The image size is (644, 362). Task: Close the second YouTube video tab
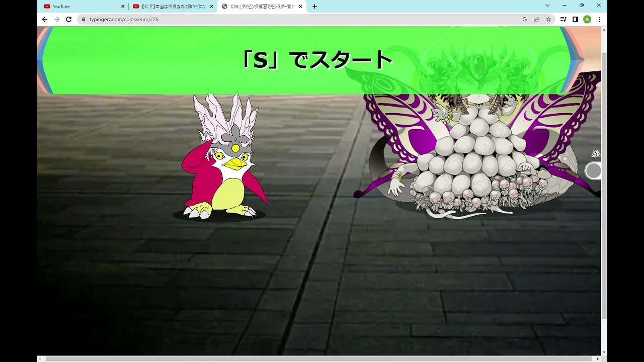[x=211, y=7]
